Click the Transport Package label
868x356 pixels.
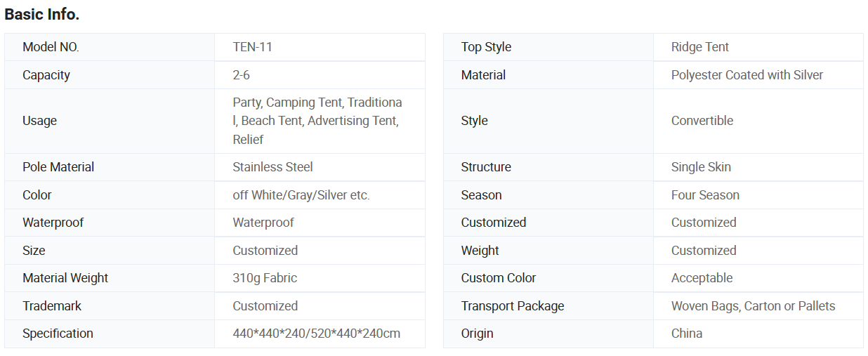coord(512,306)
